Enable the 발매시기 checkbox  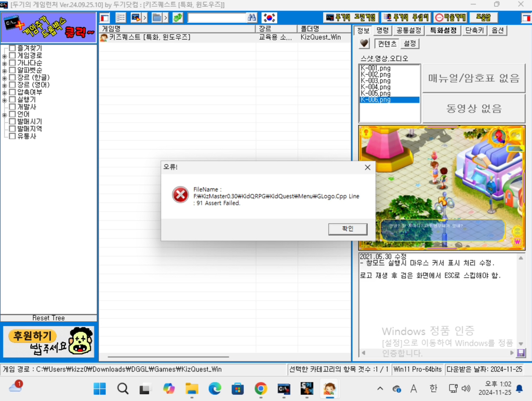[x=12, y=122]
